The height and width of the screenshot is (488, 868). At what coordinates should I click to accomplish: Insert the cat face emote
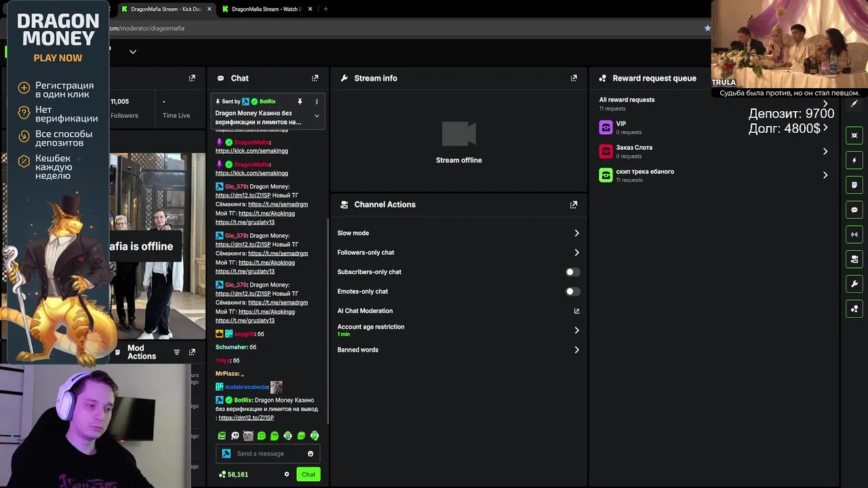coord(248,436)
